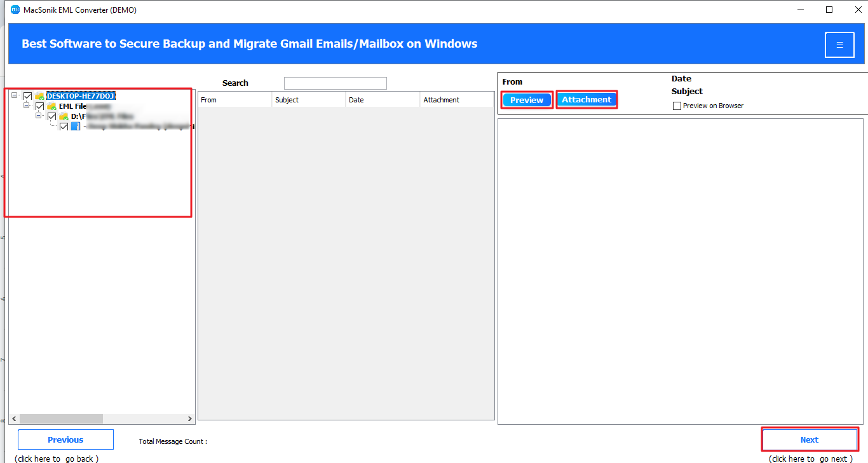Open the hamburger menu in blue banner
The height and width of the screenshot is (463, 868).
tap(839, 45)
